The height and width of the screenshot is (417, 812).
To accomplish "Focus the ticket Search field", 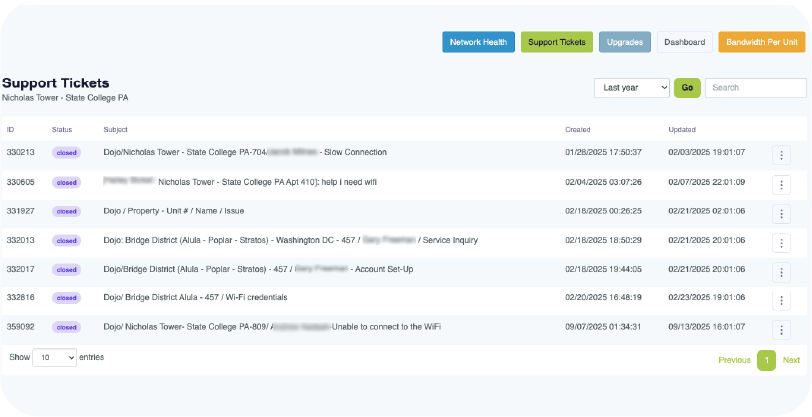I will pyautogui.click(x=755, y=88).
